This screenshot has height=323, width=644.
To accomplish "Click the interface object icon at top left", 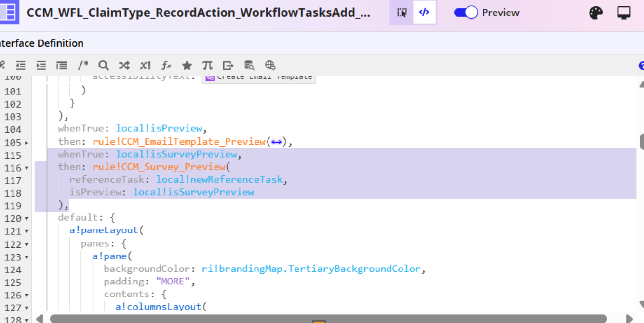I will point(9,12).
